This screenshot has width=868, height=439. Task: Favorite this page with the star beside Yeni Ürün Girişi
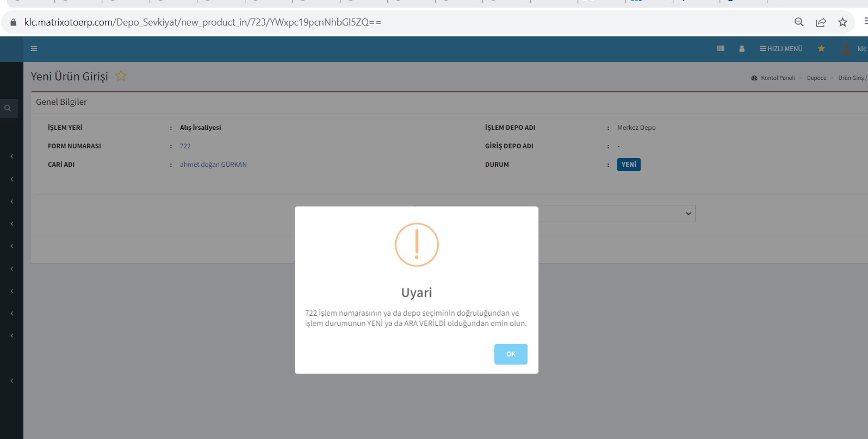point(121,76)
